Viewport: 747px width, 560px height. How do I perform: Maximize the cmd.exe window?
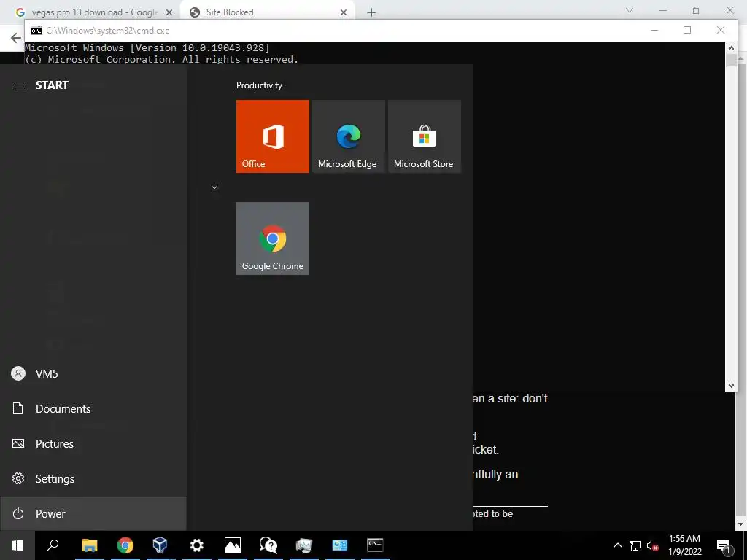[687, 30]
